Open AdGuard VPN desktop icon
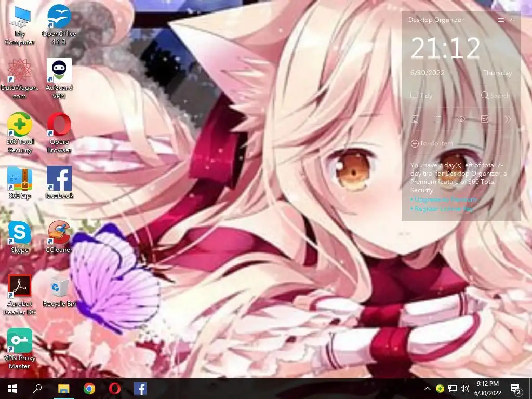Viewport: 532px width, 399px height. click(59, 79)
